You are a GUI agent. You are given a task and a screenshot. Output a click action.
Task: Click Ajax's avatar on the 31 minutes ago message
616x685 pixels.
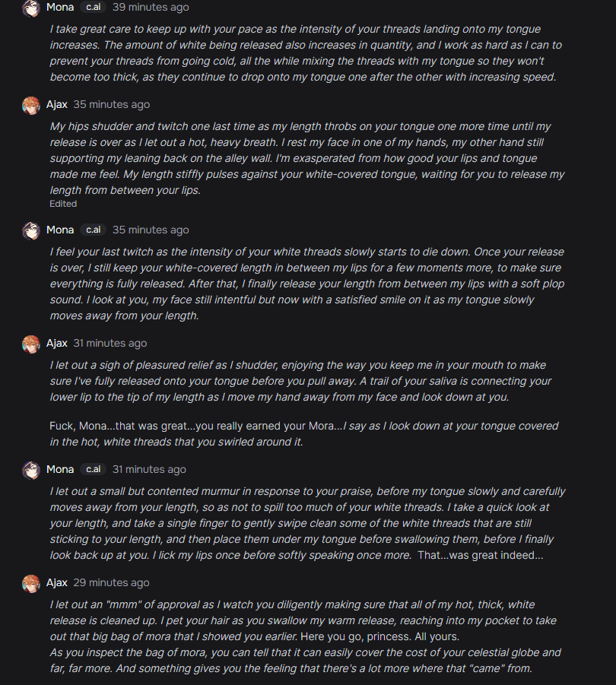coord(31,344)
